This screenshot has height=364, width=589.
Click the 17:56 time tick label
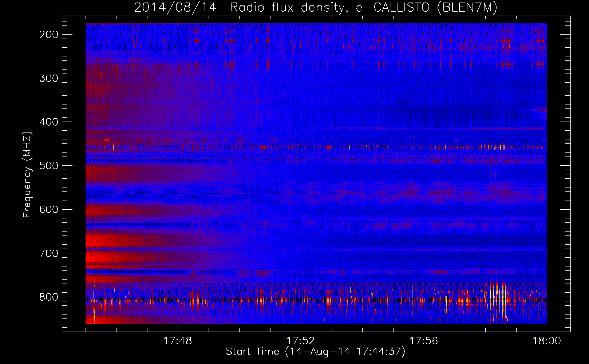[x=424, y=341]
